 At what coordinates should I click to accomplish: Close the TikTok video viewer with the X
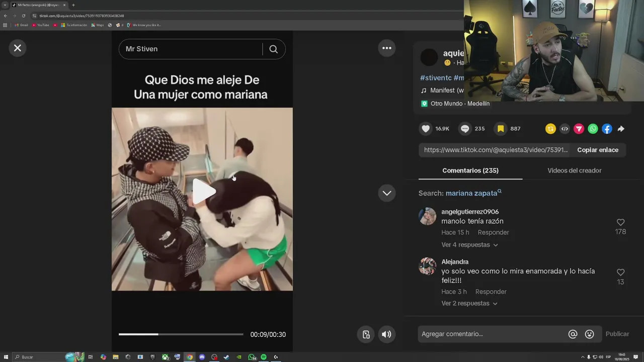[18, 48]
